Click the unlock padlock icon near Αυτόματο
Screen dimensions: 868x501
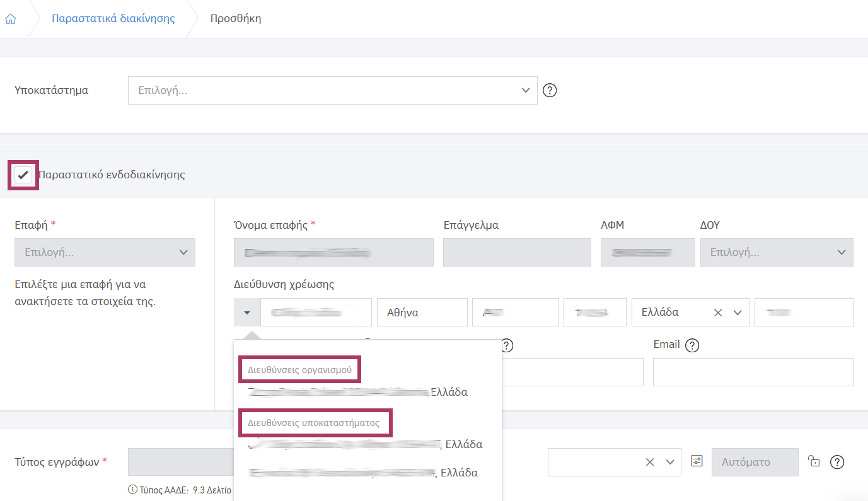tap(814, 461)
